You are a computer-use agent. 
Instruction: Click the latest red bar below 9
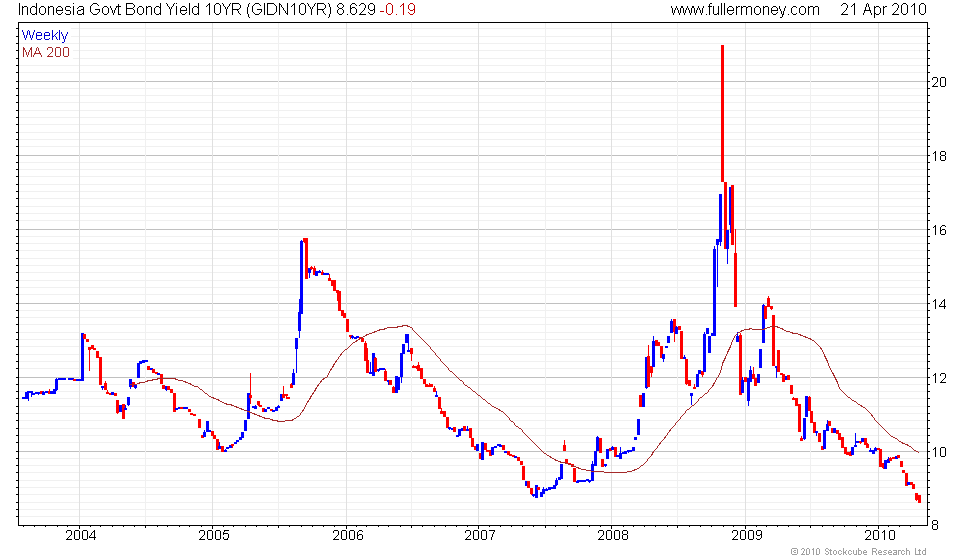(919, 499)
